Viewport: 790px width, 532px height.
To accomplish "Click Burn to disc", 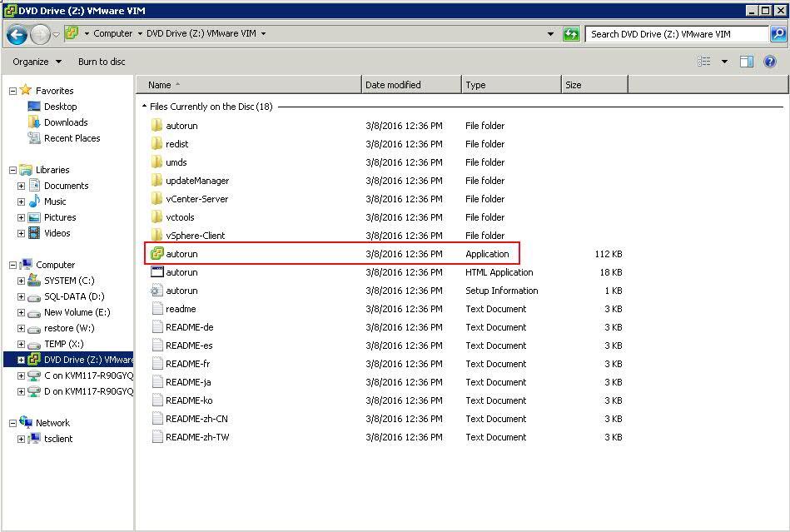I will (x=102, y=62).
